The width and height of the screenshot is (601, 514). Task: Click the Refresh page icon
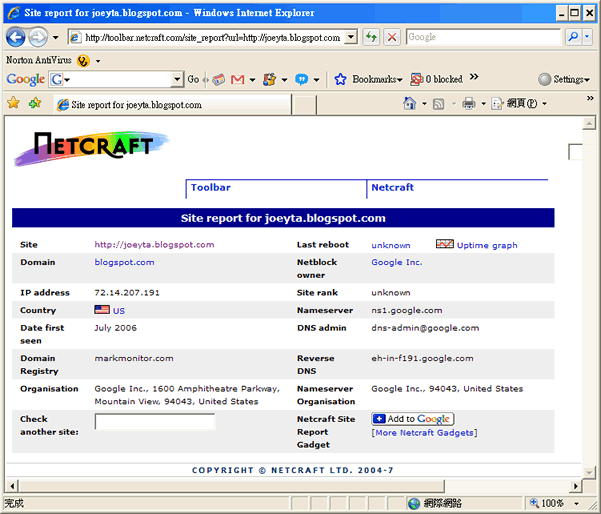371,37
